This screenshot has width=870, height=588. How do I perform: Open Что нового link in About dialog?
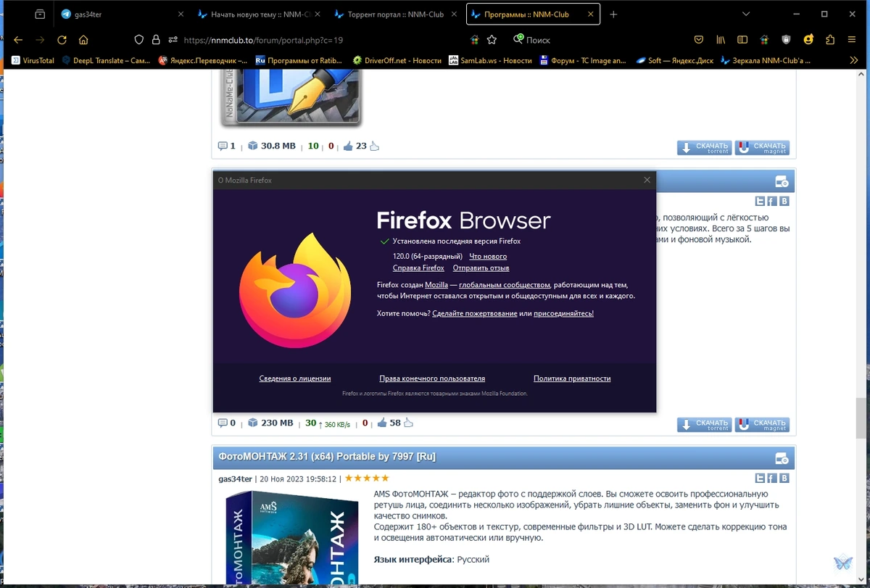coord(488,256)
